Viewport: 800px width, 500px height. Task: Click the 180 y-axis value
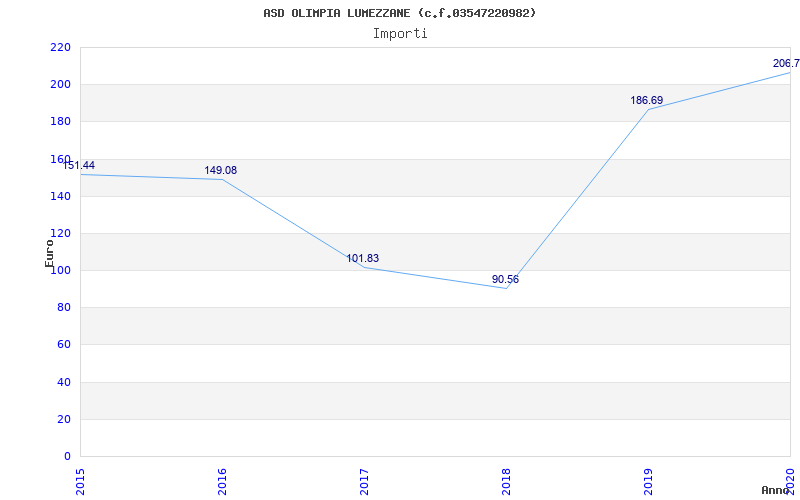[x=60, y=122]
